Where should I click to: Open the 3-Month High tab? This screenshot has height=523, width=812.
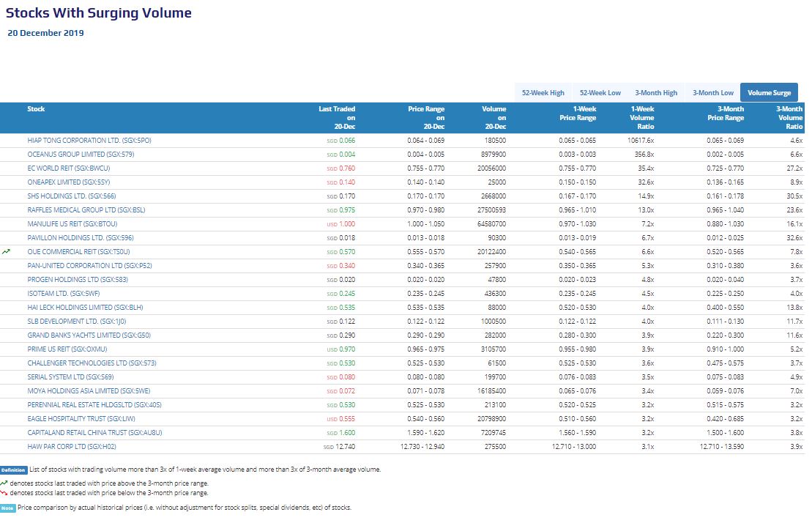tap(656, 93)
